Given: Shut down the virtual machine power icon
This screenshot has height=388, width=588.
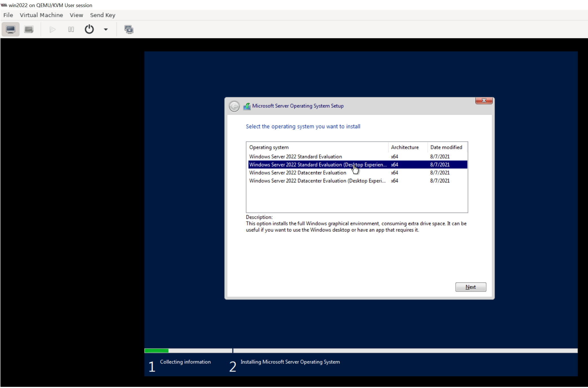Looking at the screenshot, I should tap(89, 29).
